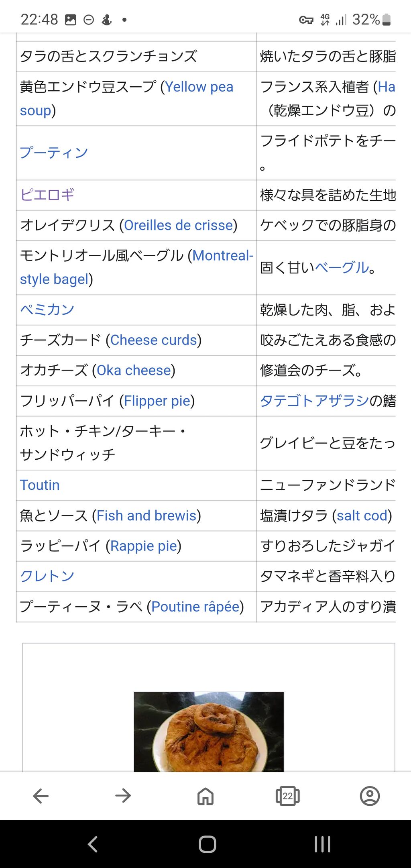Image resolution: width=411 pixels, height=868 pixels.
Task: Go to the browser home page
Action: point(205,796)
